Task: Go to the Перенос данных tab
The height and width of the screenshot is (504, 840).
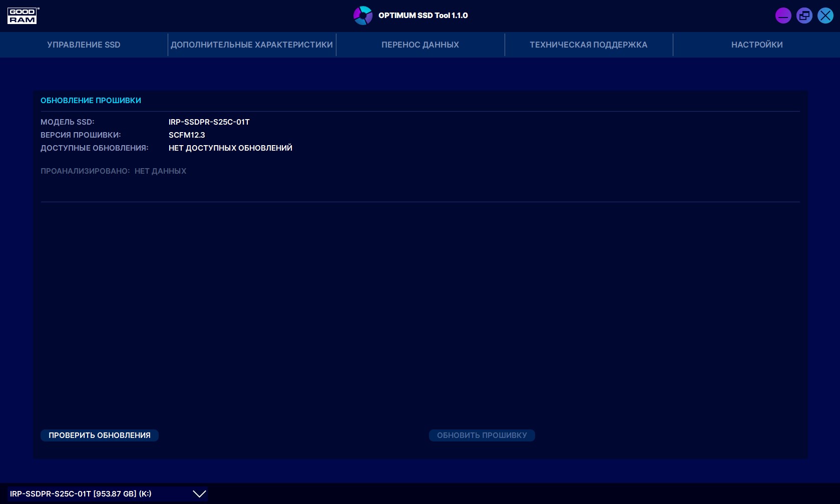Action: [x=420, y=45]
